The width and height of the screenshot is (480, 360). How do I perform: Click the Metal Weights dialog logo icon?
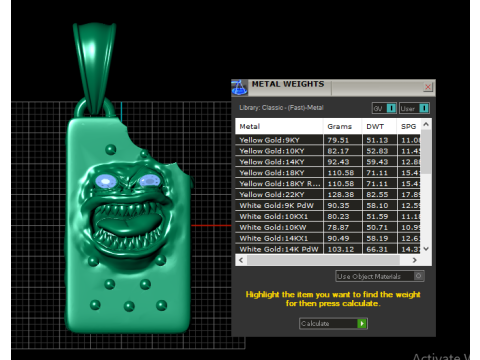point(239,88)
